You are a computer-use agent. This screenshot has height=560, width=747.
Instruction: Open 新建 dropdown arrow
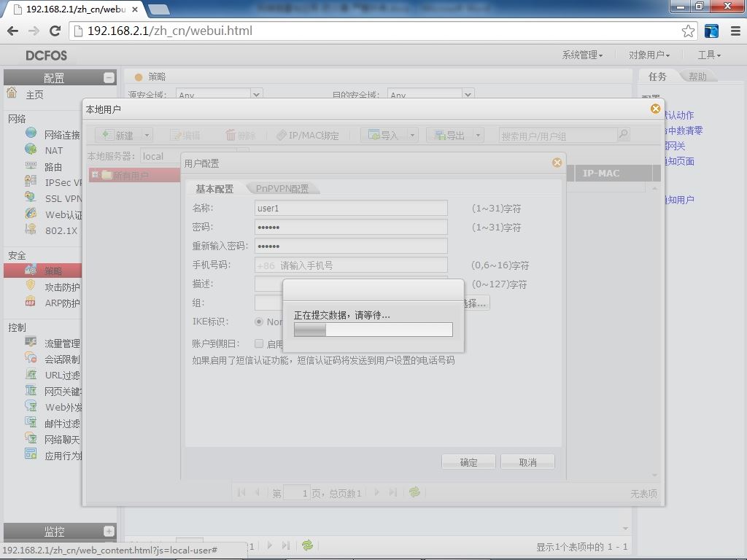[x=147, y=136]
